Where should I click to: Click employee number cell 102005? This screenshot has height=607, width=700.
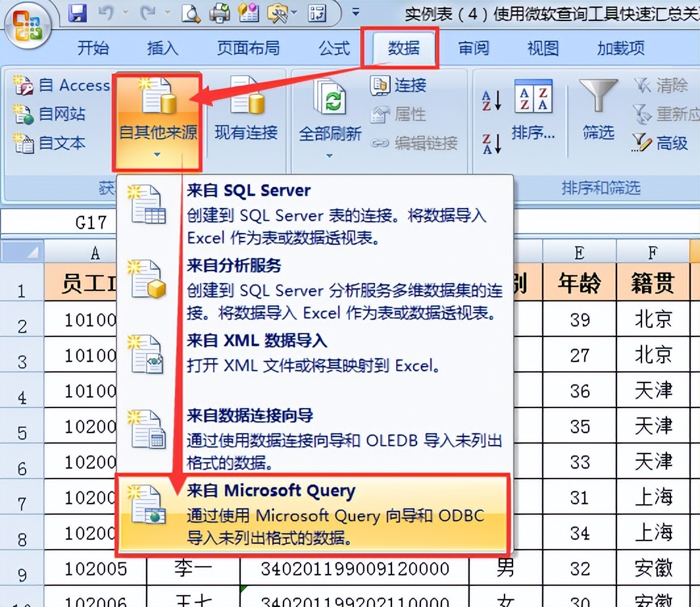coord(95,567)
